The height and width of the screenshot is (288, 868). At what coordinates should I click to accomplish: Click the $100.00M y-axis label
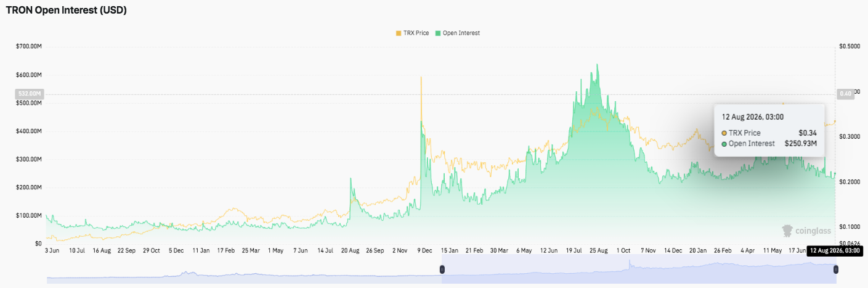[28, 216]
